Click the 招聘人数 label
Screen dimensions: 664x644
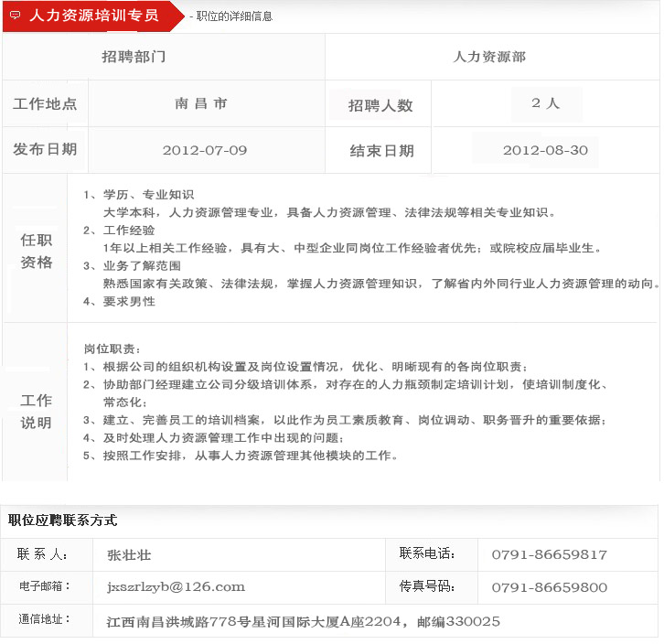pos(380,105)
